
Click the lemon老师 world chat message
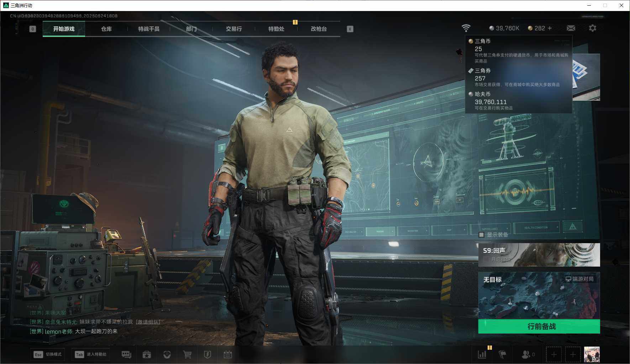click(74, 331)
